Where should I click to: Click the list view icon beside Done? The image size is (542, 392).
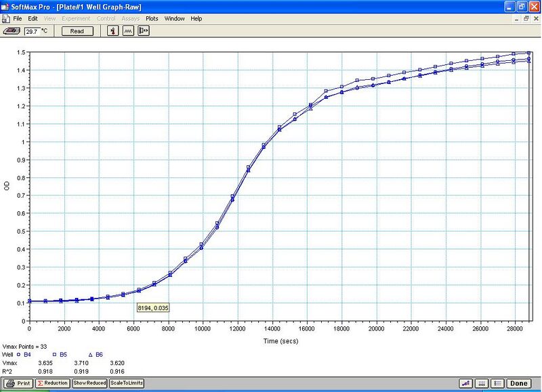click(497, 383)
